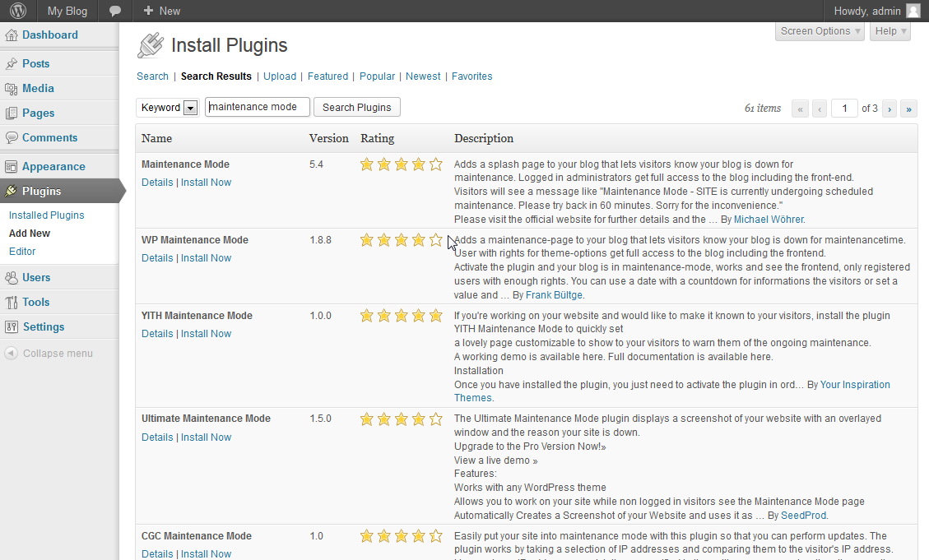Screen dimensions: 929x560
Task: Click the WordPress logo in admin bar
Action: pyautogui.click(x=18, y=11)
